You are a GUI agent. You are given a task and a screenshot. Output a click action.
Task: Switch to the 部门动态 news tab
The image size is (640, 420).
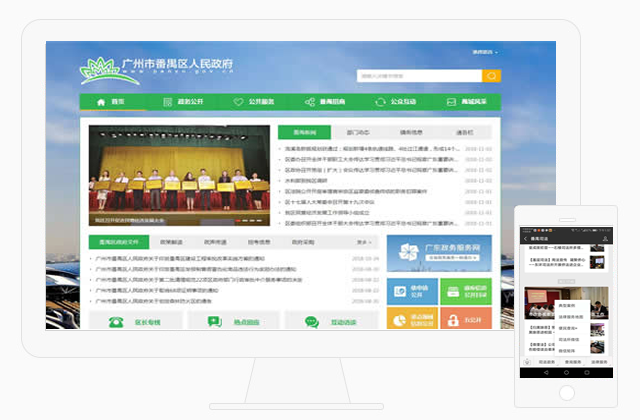358,132
